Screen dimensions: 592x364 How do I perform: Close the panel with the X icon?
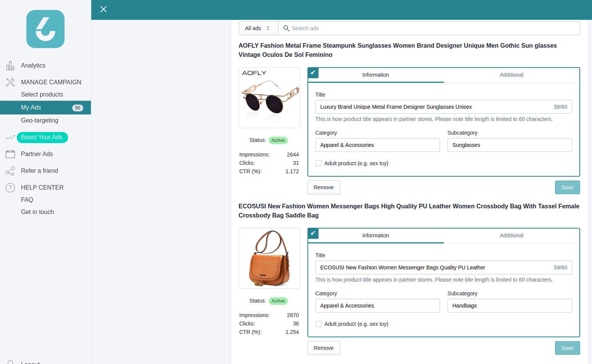[104, 9]
